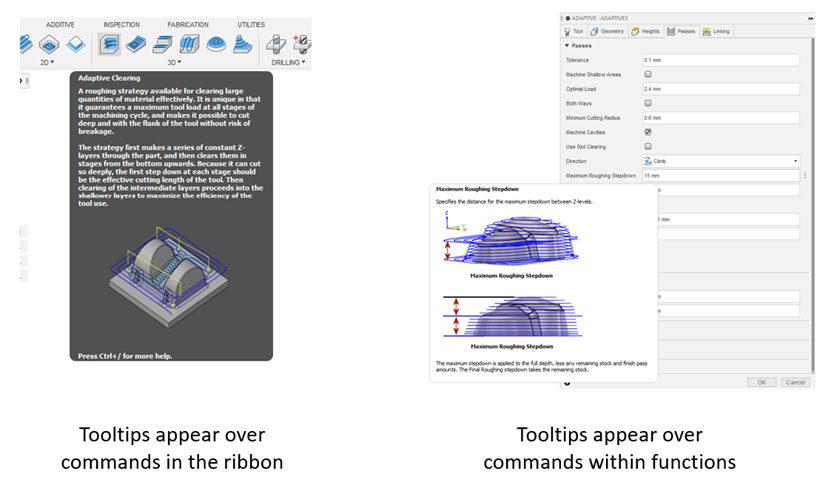Click the OK button

click(762, 382)
